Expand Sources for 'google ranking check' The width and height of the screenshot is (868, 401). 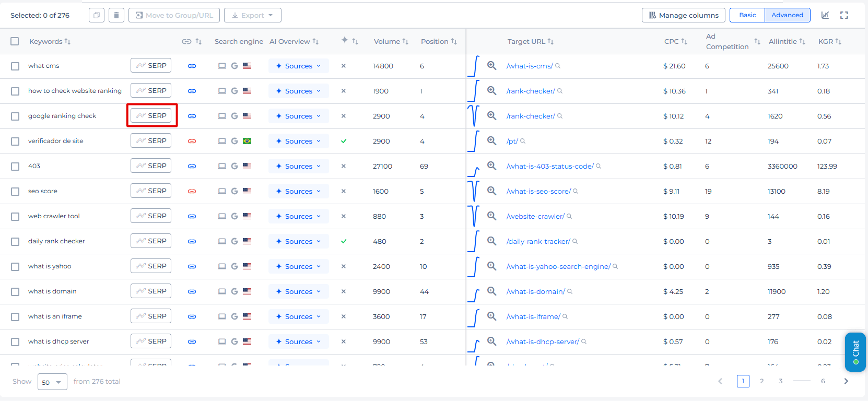pos(299,116)
